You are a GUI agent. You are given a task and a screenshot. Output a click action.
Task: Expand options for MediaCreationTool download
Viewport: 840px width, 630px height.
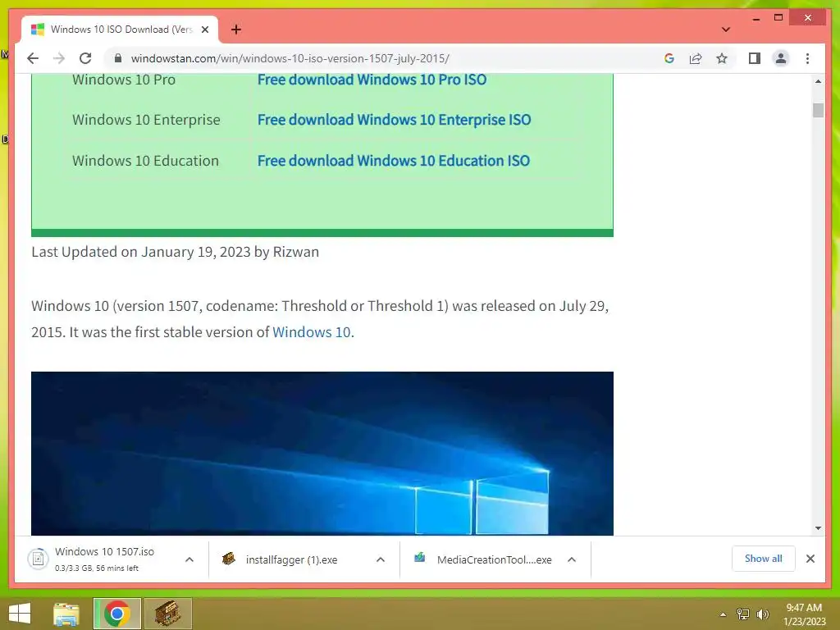(x=572, y=559)
